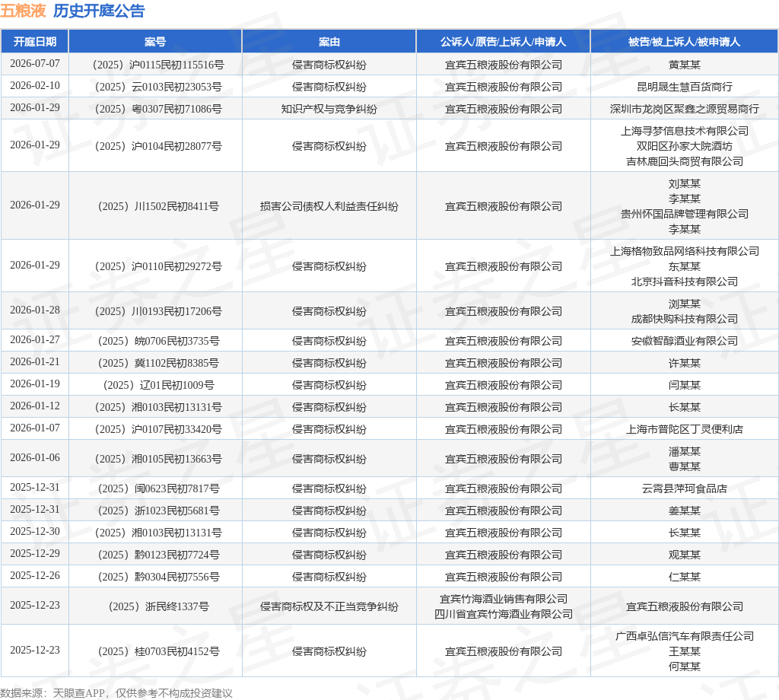Click the date 2026-01-19
Image resolution: width=779 pixels, height=700 pixels.
pos(35,383)
